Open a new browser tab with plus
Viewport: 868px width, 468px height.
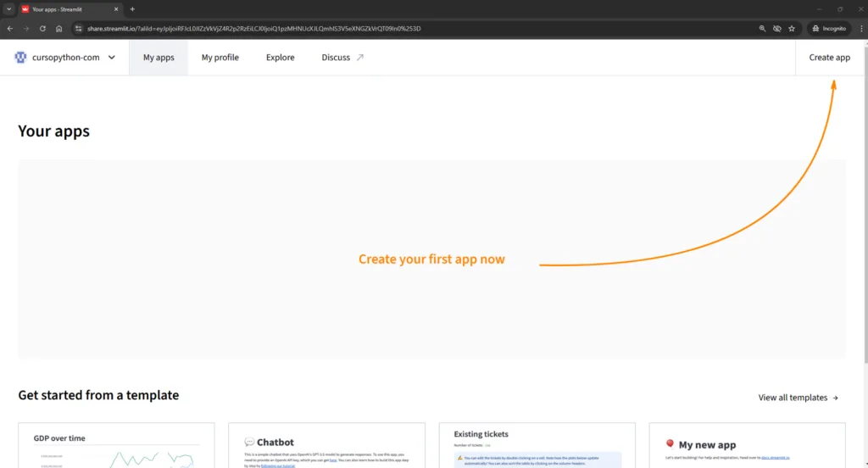pos(132,8)
